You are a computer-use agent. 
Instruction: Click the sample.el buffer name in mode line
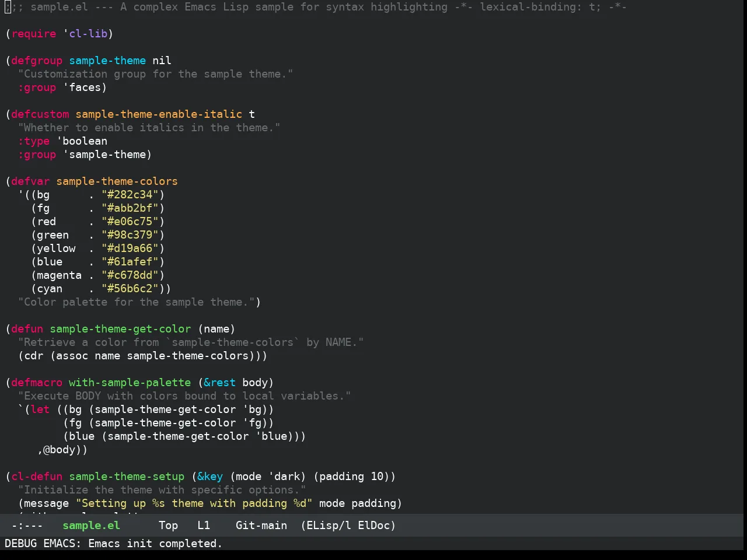point(91,526)
